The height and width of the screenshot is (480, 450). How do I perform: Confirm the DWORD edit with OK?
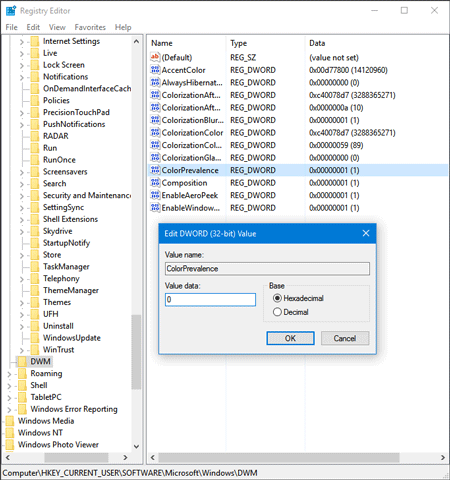pyautogui.click(x=290, y=338)
